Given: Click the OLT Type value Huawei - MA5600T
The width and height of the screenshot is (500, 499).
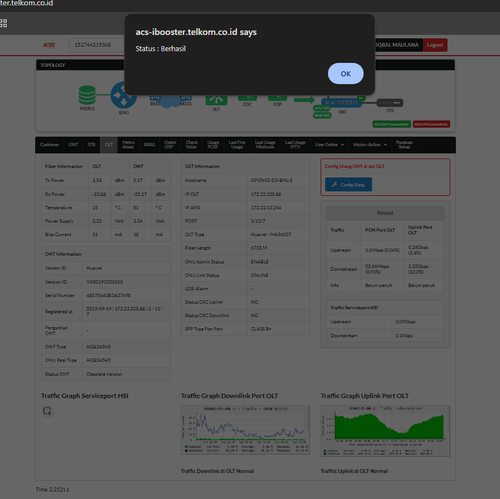Looking at the screenshot, I should pyautogui.click(x=271, y=234).
